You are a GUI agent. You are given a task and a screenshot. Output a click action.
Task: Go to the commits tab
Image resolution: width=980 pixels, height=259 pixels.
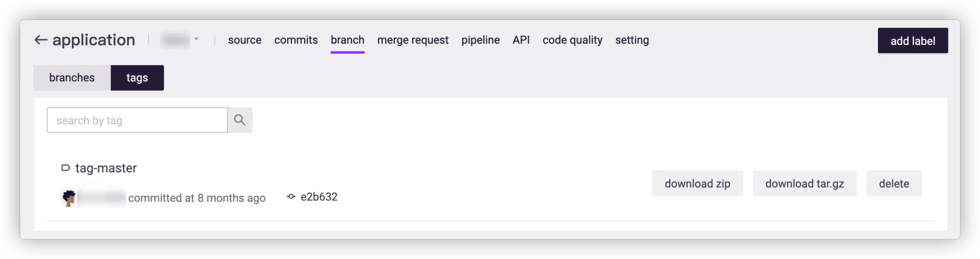[x=296, y=40]
